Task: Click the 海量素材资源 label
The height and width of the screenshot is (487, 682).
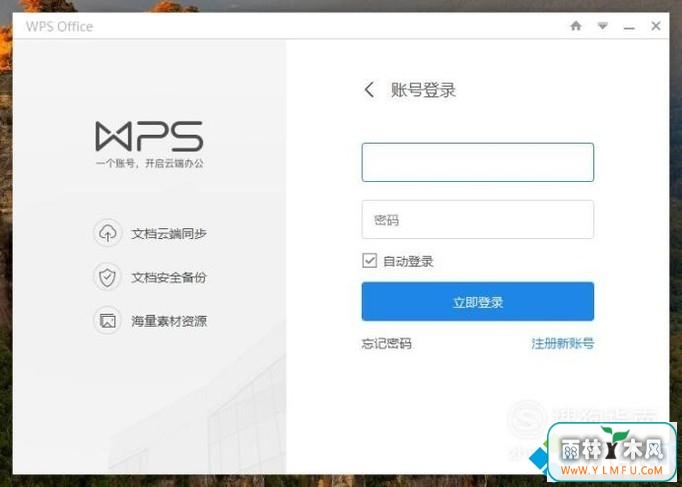Action: coord(169,321)
